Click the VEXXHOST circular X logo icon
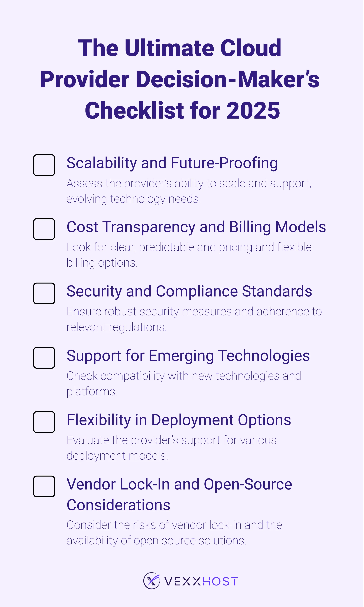Image resolution: width=364 pixels, height=607 pixels. (152, 581)
